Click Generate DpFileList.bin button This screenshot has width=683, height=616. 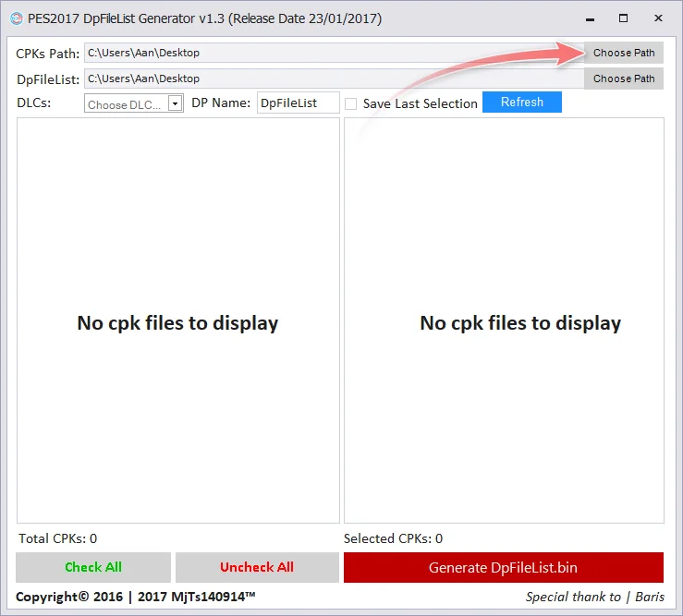(504, 567)
